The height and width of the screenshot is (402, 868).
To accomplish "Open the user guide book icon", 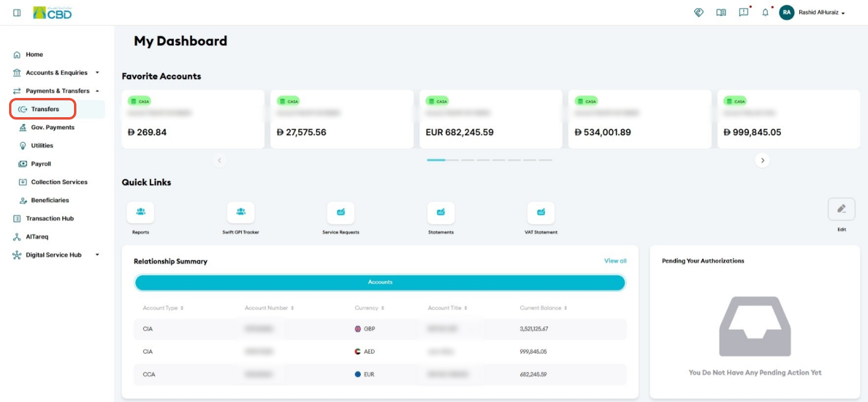I will click(x=721, y=13).
